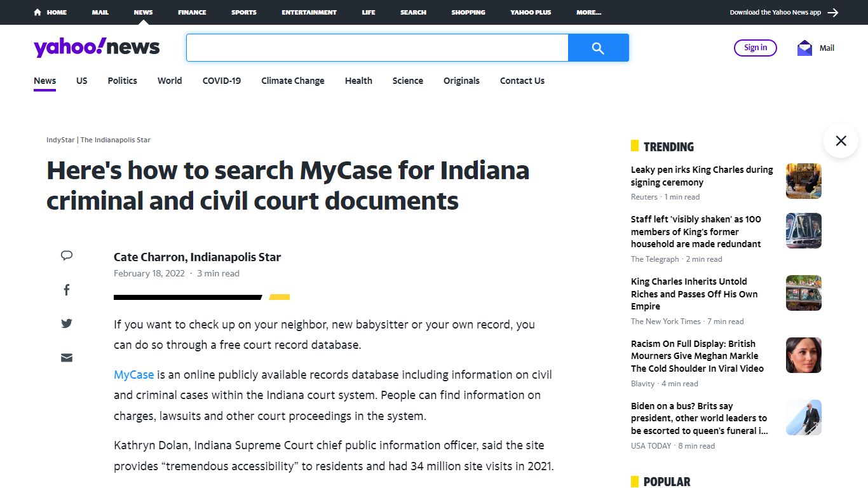
Task: Close panel with the X button
Action: click(x=841, y=140)
